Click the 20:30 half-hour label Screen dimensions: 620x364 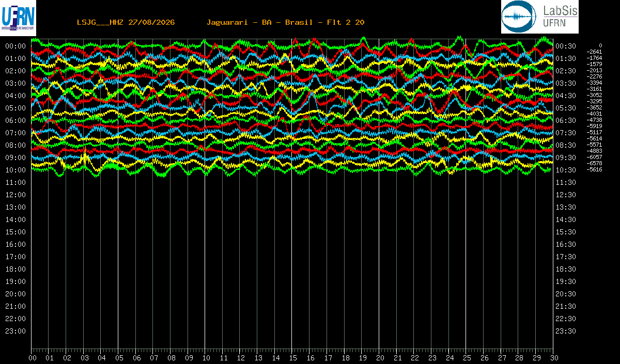(566, 294)
